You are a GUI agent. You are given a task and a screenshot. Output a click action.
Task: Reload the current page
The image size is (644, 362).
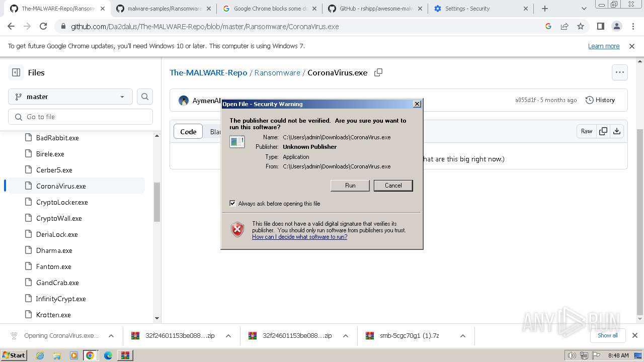pyautogui.click(x=43, y=27)
